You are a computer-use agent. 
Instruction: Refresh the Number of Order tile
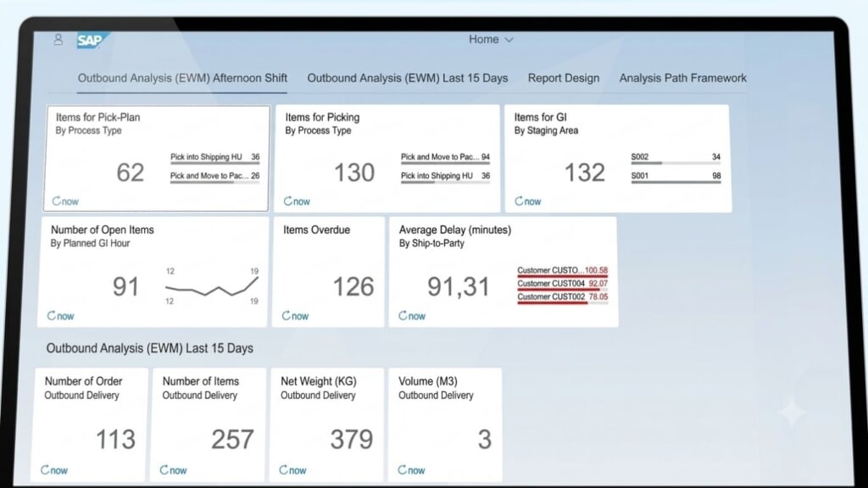(x=53, y=470)
